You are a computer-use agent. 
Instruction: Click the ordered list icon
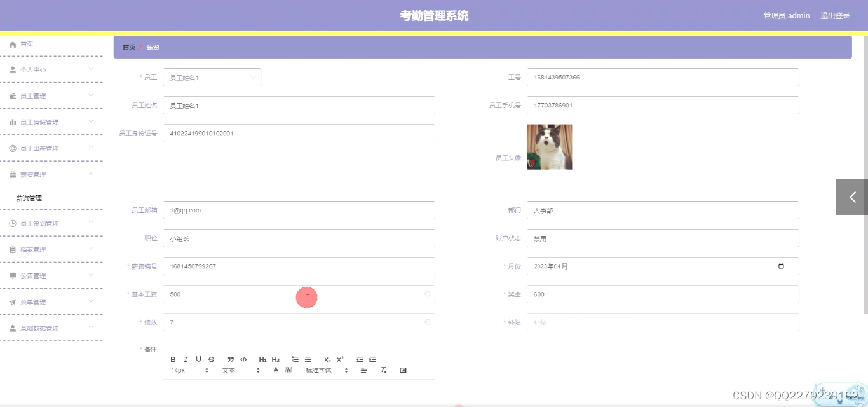[x=296, y=359]
